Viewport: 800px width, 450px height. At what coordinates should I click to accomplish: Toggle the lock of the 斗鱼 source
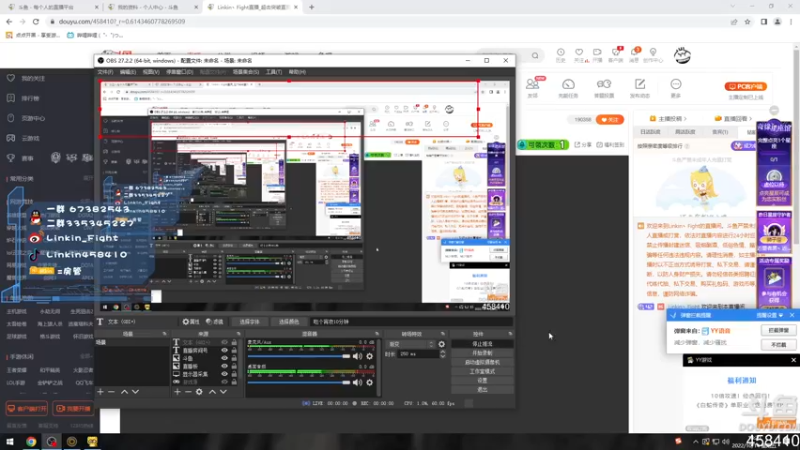click(x=234, y=358)
